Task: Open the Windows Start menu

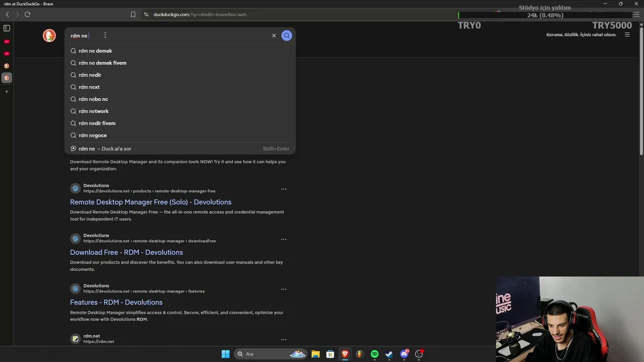Action: tap(225, 354)
